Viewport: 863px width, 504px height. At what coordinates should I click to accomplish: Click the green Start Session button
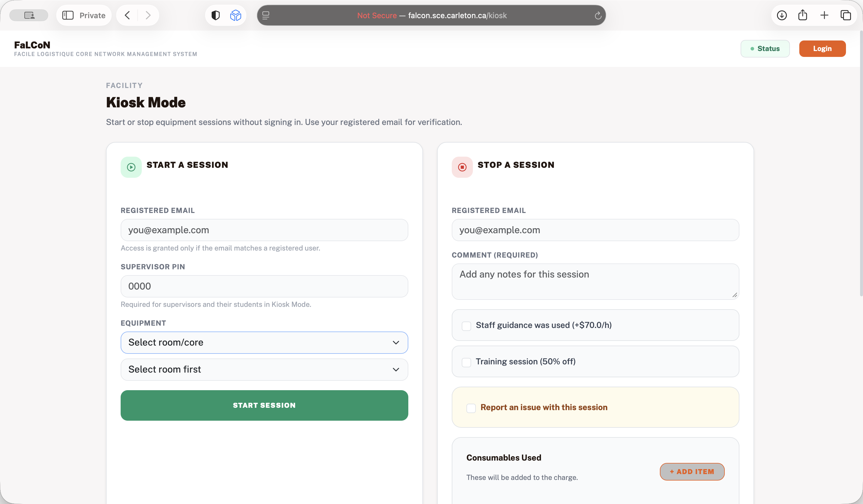264,405
